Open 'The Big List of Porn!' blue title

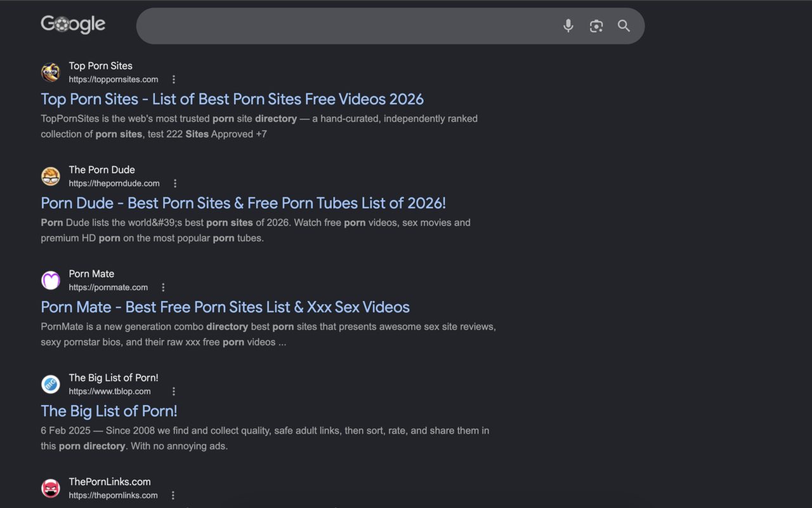pos(109,411)
